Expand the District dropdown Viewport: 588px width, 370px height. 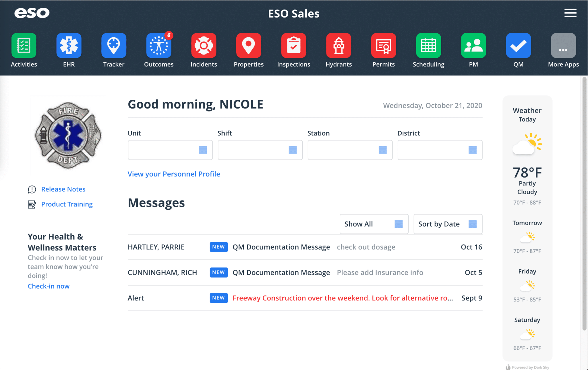click(x=440, y=150)
